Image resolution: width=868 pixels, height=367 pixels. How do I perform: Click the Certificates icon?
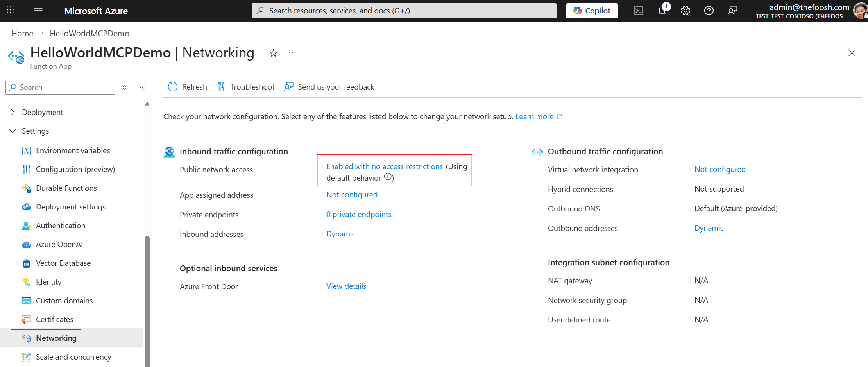(27, 320)
